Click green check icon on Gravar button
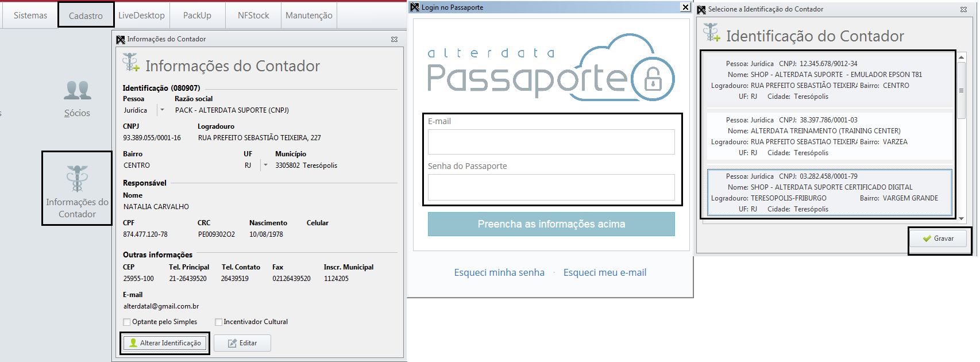This screenshot has width=980, height=362. coord(927,238)
